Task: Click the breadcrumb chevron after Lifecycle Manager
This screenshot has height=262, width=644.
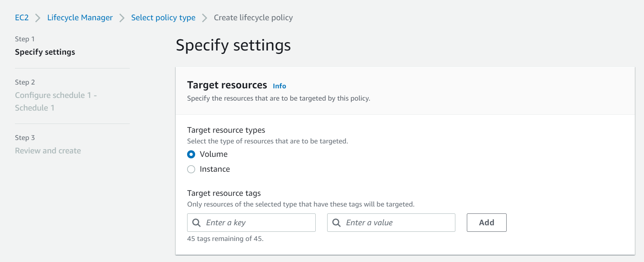Action: click(122, 18)
